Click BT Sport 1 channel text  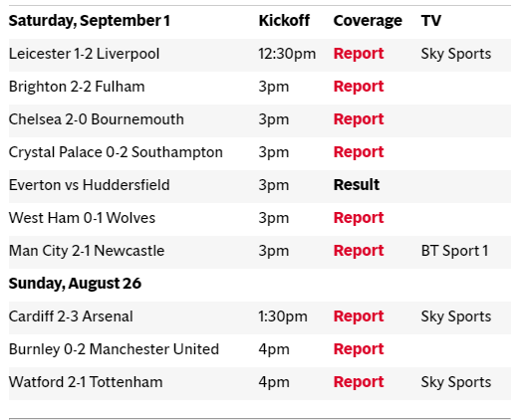pyautogui.click(x=454, y=251)
